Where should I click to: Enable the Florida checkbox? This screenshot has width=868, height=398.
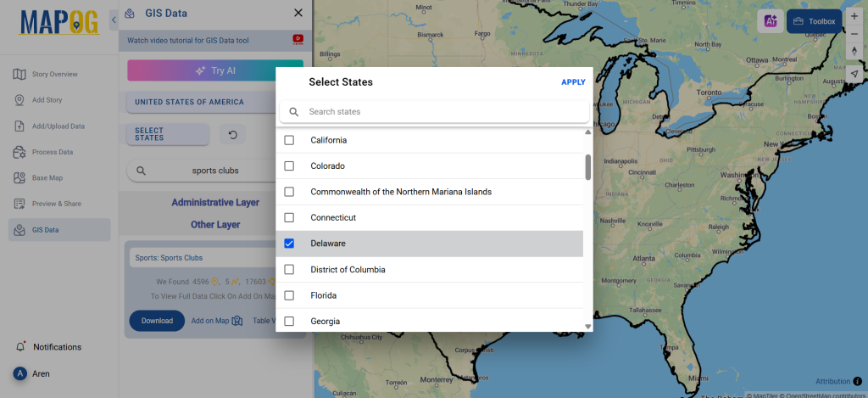[x=289, y=295]
